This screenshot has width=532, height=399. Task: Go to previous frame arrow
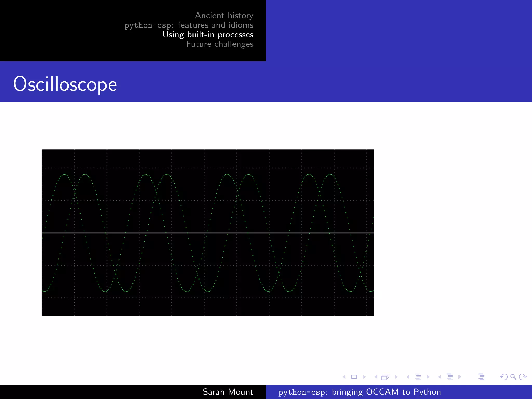pos(376,377)
